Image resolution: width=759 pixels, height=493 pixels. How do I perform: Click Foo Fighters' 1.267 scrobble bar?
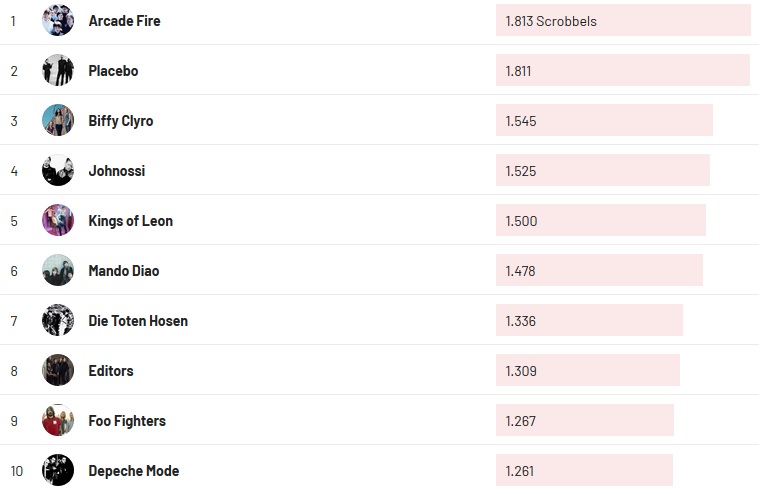pos(584,420)
